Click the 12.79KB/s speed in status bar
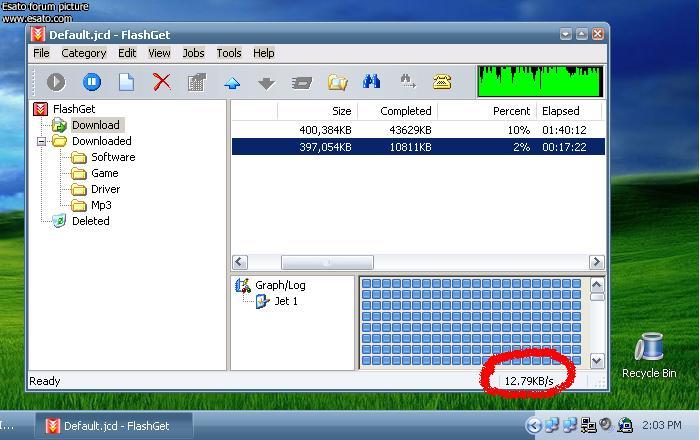Image resolution: width=700 pixels, height=440 pixels. tap(529, 381)
